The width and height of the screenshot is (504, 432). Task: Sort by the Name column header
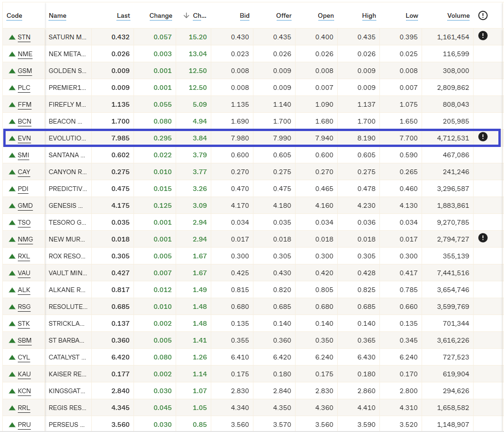58,15
